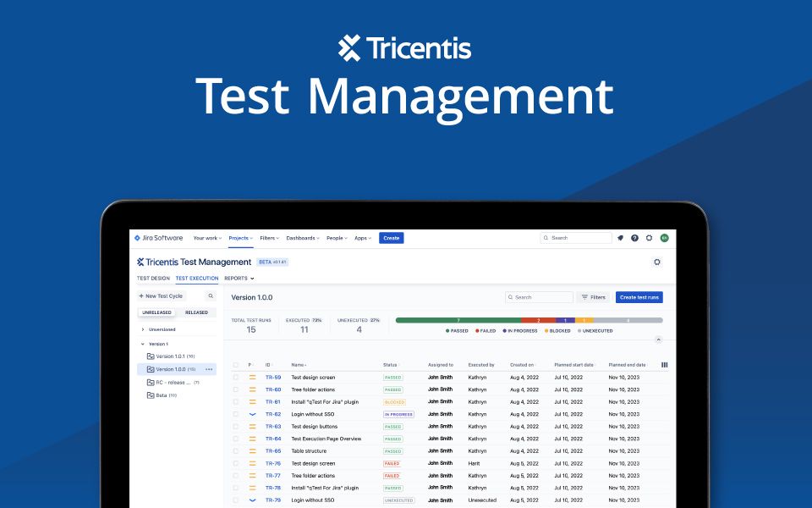Open the TR-60 test run link
812x508 pixels.
click(x=273, y=389)
